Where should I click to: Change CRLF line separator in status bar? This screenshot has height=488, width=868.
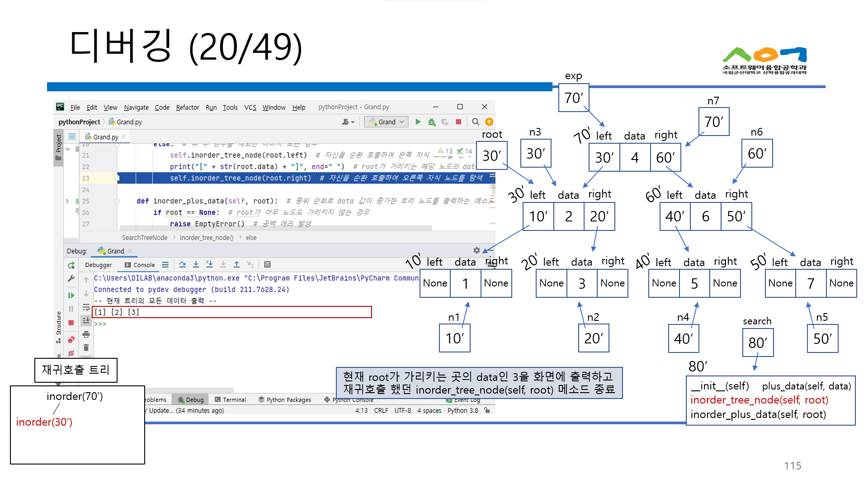pos(381,410)
